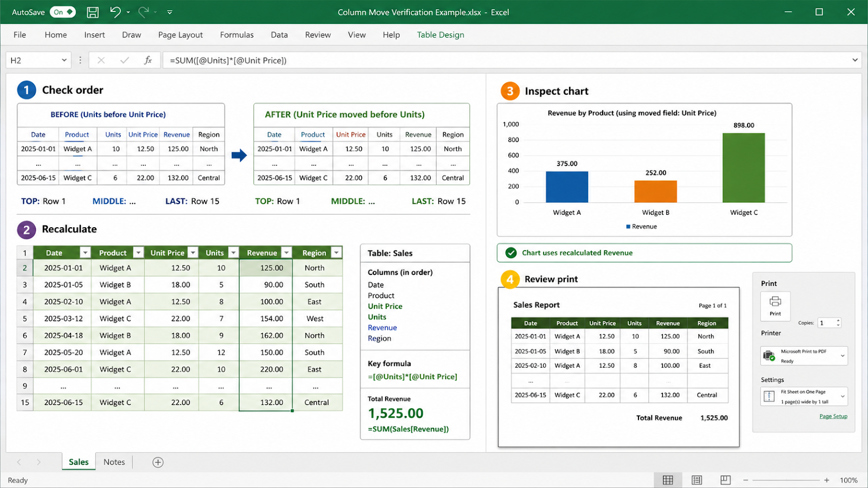This screenshot has height=488, width=868.
Task: Click the Page Setup link
Action: tap(833, 416)
